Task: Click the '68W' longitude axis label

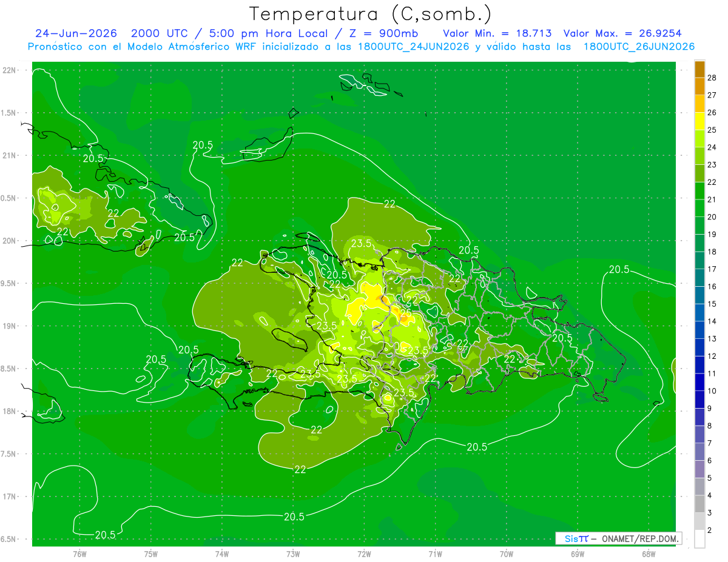Action: 649,554
